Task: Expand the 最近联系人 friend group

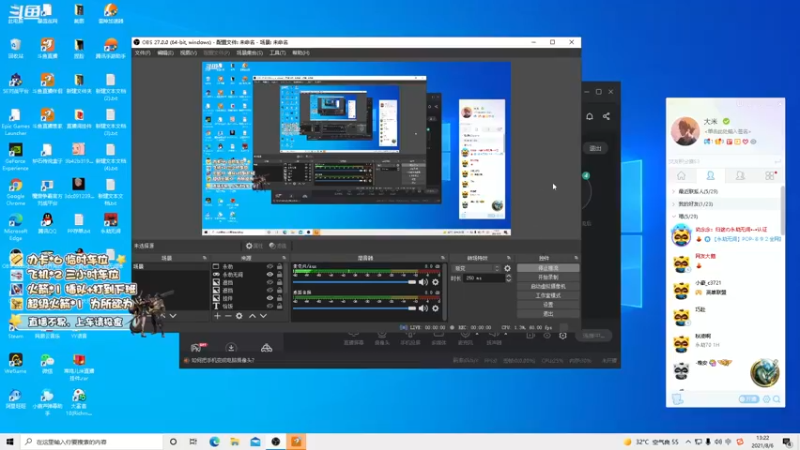Action: point(673,192)
